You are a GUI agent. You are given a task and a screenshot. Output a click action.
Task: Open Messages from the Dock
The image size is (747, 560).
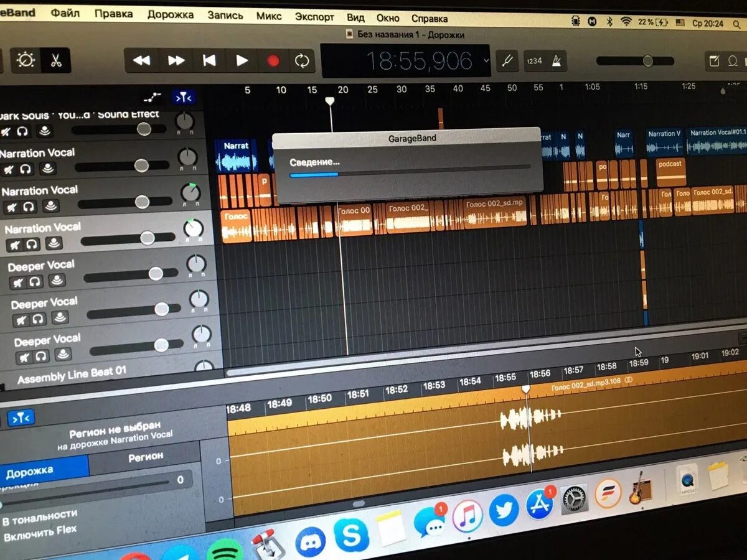click(430, 521)
